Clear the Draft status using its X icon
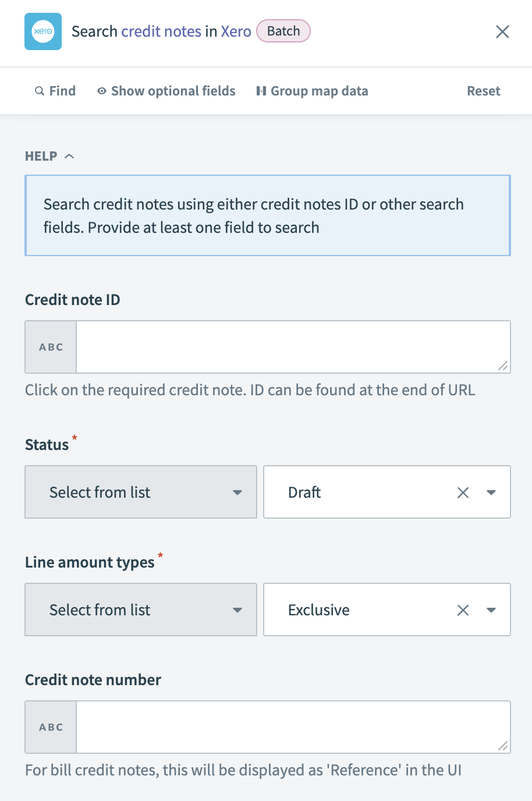This screenshot has height=801, width=532. point(463,492)
